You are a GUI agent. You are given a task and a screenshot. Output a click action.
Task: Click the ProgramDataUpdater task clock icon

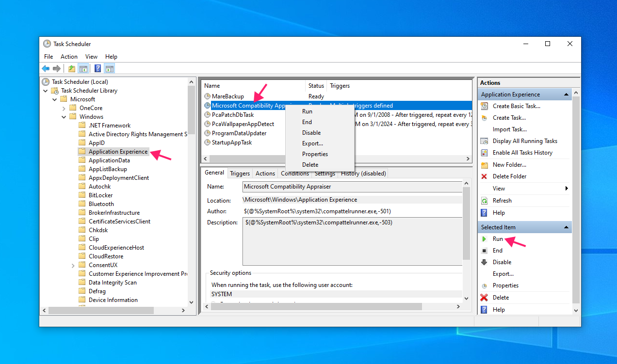point(208,133)
